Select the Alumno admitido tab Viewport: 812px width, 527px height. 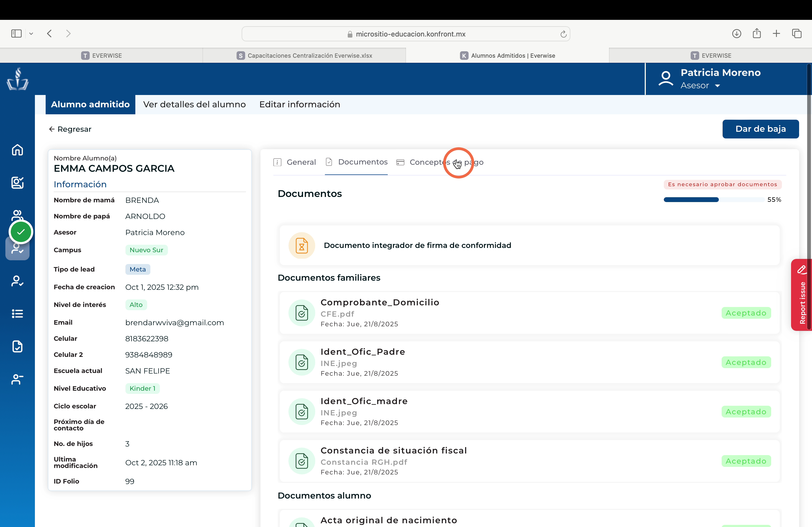coord(90,104)
